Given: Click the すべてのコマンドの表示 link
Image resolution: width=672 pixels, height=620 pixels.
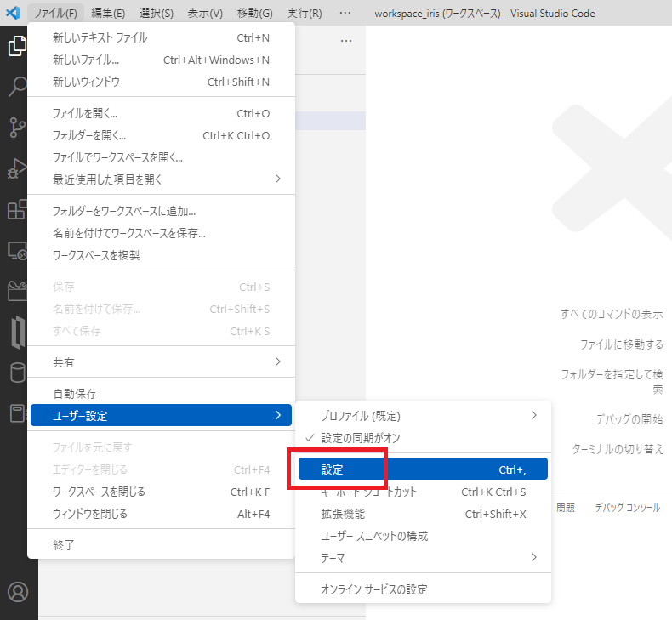Looking at the screenshot, I should coord(611,314).
